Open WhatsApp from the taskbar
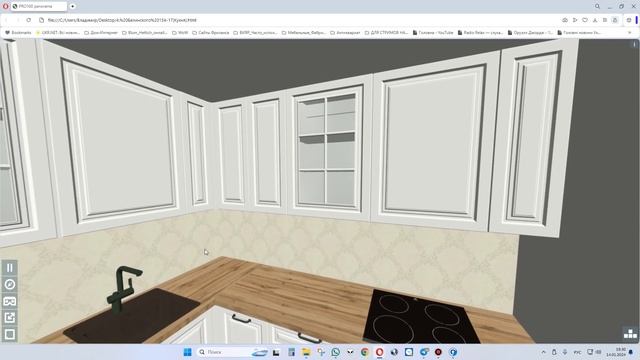 [x=336, y=352]
